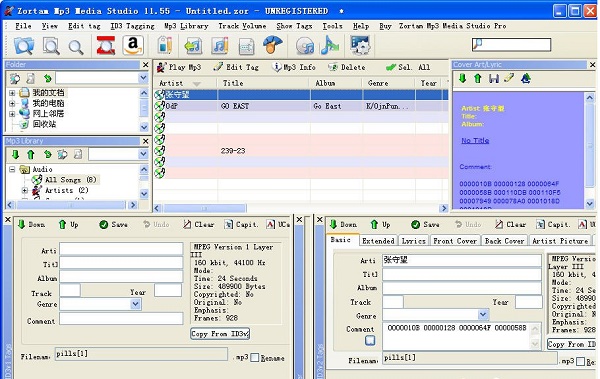This screenshot has height=379, width=600.
Task: Click the green arrow music toolbar icon
Action: click(193, 46)
